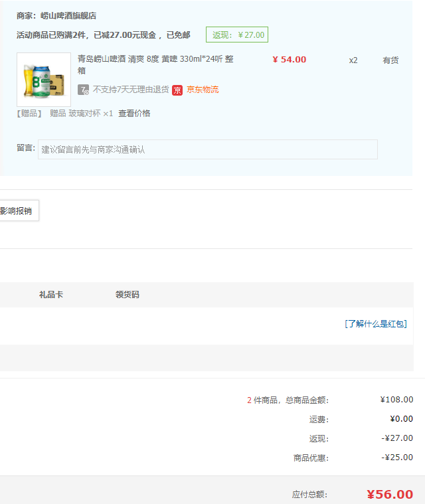Click the 影响报销 button
This screenshot has height=504, width=425.
pos(19,210)
